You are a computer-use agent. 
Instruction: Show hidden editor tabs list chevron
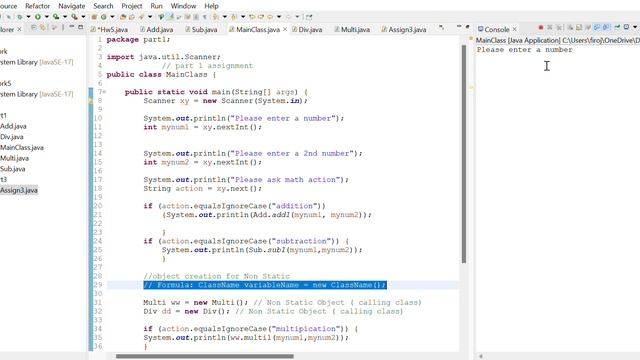pyautogui.click(x=441, y=27)
